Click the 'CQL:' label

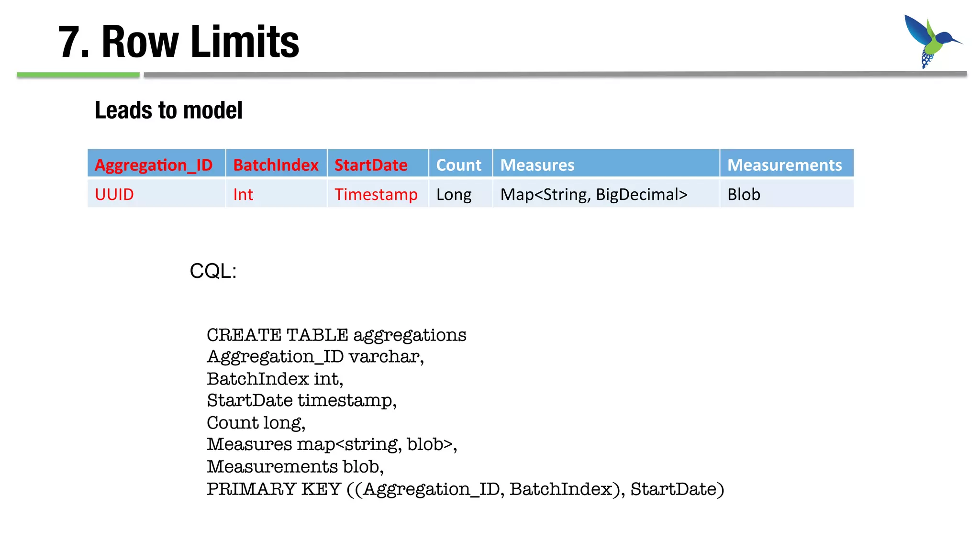click(213, 271)
